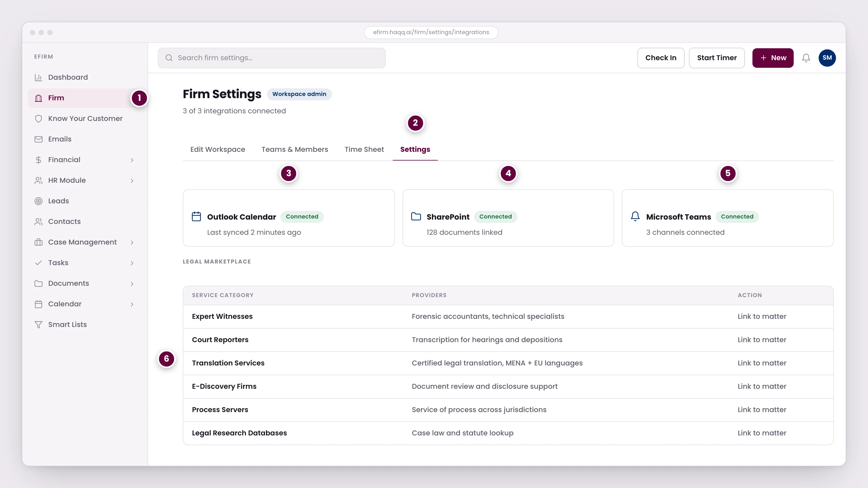The width and height of the screenshot is (868, 488).
Task: Click the Check In button
Action: tap(661, 58)
